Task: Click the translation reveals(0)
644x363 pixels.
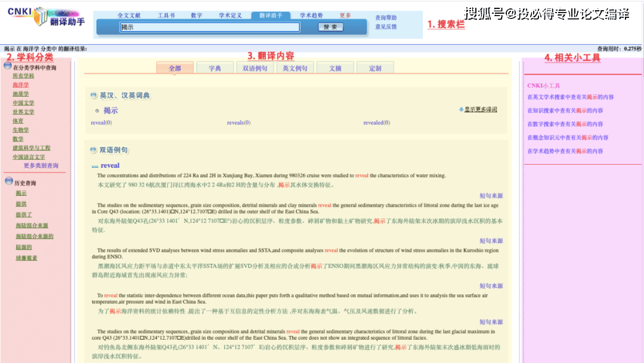Action: [x=239, y=122]
